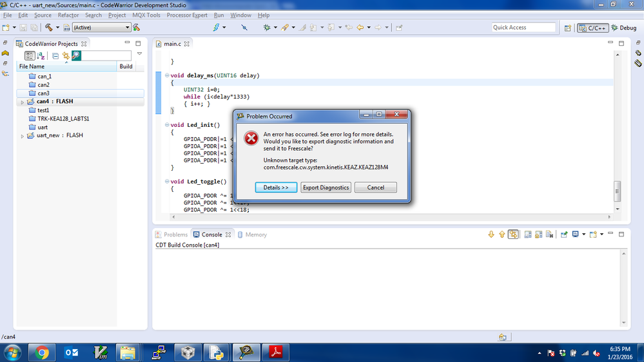644x362 pixels.
Task: Collapse the Led_init function fold marker
Action: pyautogui.click(x=167, y=124)
